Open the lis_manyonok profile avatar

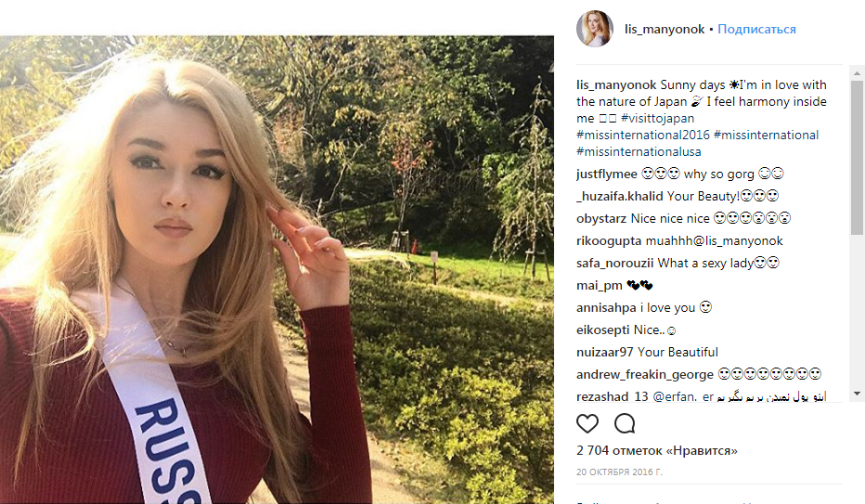click(595, 29)
